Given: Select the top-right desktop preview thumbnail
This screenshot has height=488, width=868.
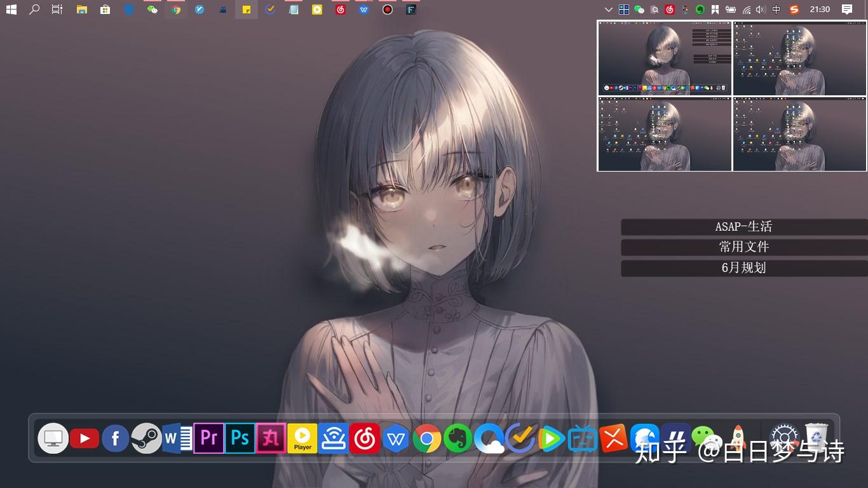Looking at the screenshot, I should [800, 58].
